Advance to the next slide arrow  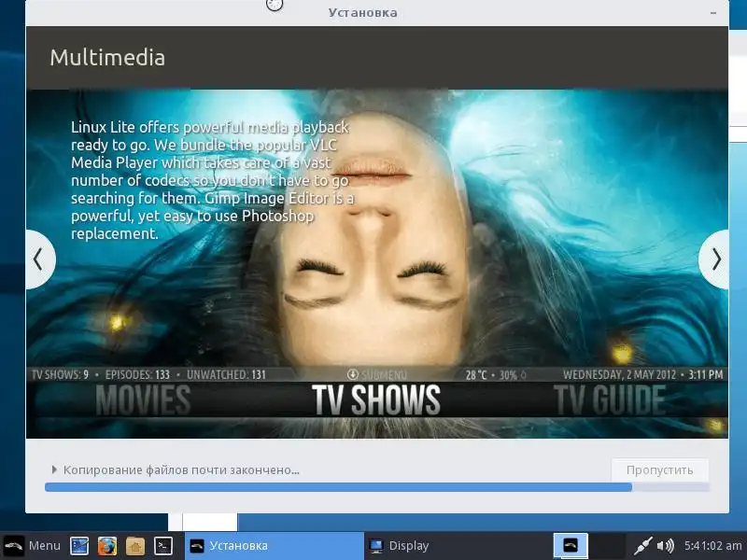[x=714, y=259]
